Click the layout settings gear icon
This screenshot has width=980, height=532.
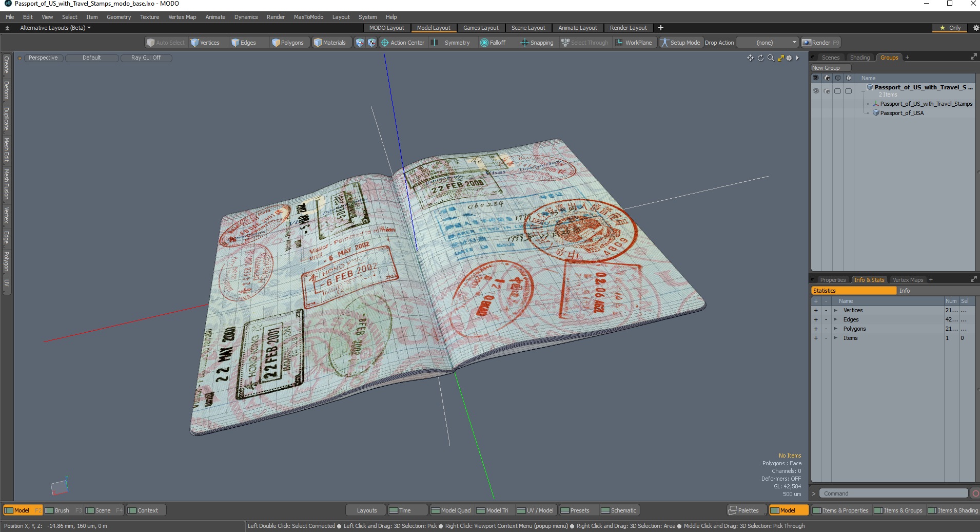coord(975,28)
